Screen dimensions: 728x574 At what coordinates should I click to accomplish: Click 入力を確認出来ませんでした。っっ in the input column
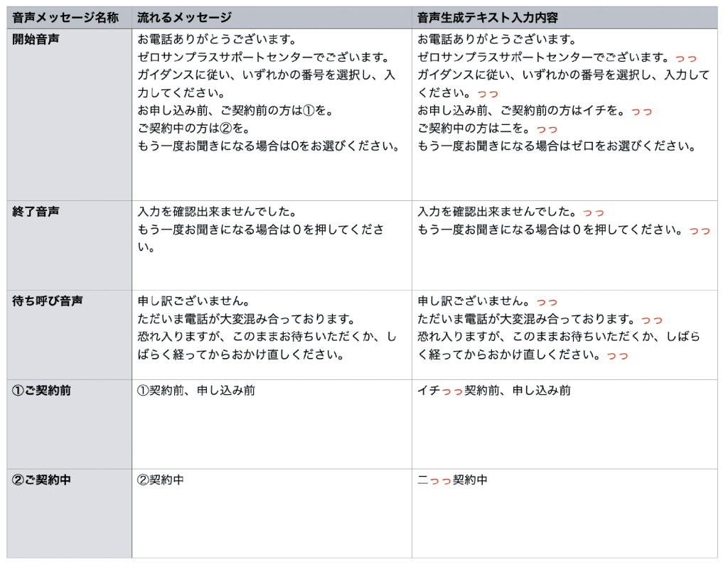[x=510, y=212]
